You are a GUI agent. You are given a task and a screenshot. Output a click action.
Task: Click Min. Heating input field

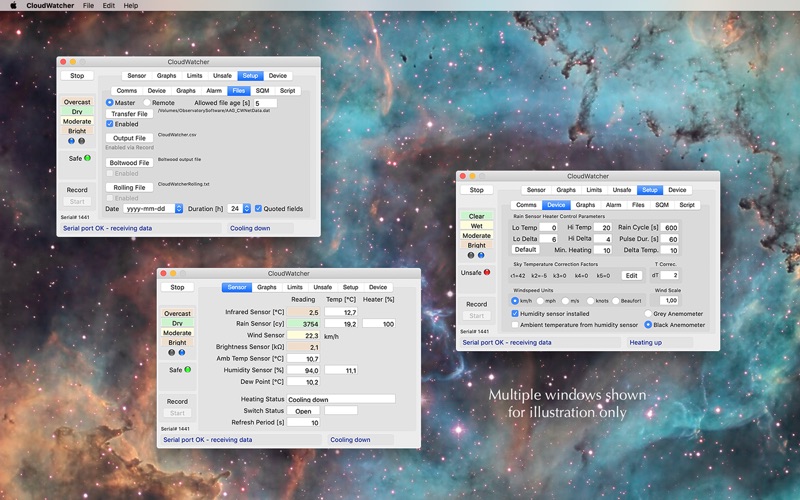tap(603, 250)
